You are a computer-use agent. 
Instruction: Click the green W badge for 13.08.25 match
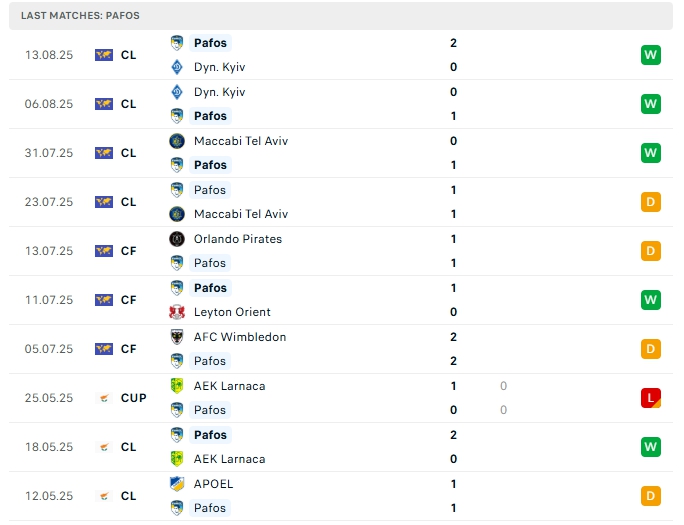point(651,55)
